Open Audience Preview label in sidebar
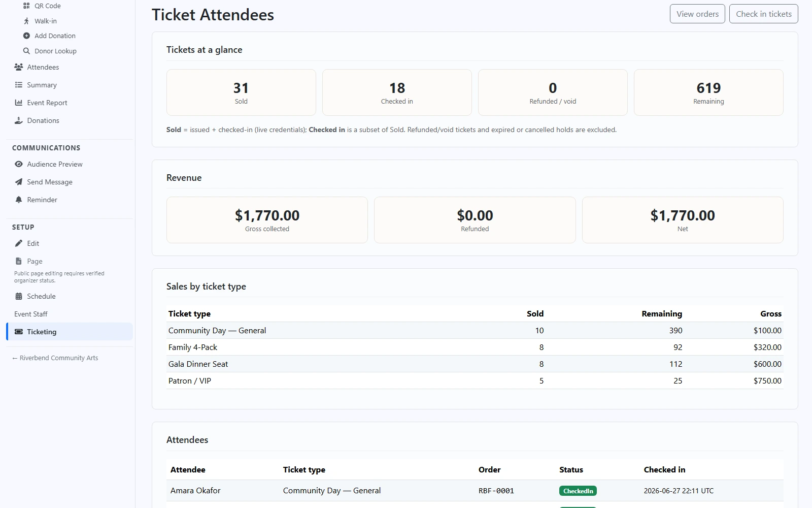This screenshot has height=508, width=812. coord(55,164)
